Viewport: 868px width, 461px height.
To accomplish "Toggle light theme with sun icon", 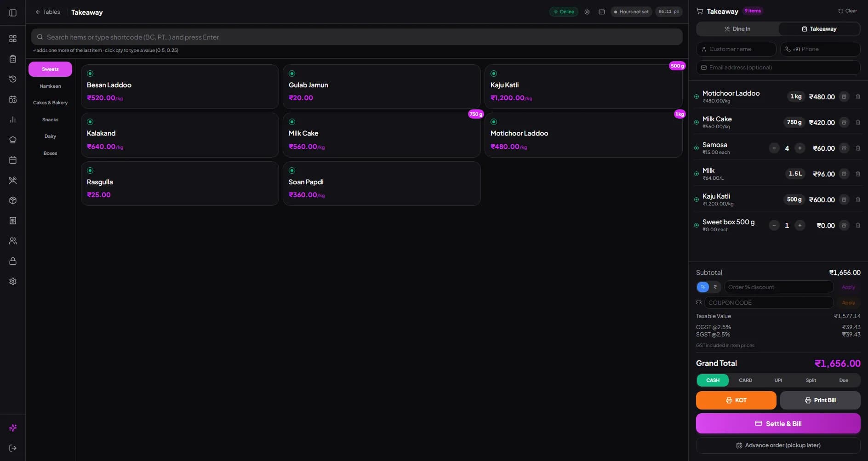I will 587,12.
